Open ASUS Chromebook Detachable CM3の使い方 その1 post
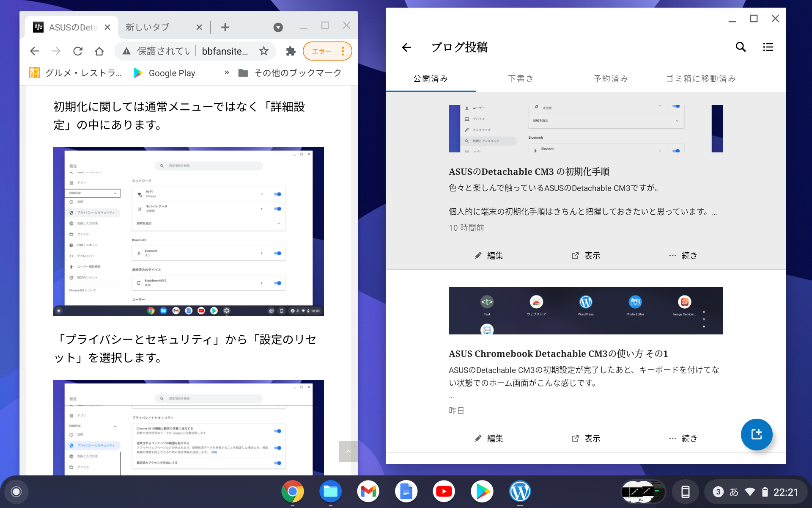Viewport: 812px width, 508px height. [x=558, y=353]
